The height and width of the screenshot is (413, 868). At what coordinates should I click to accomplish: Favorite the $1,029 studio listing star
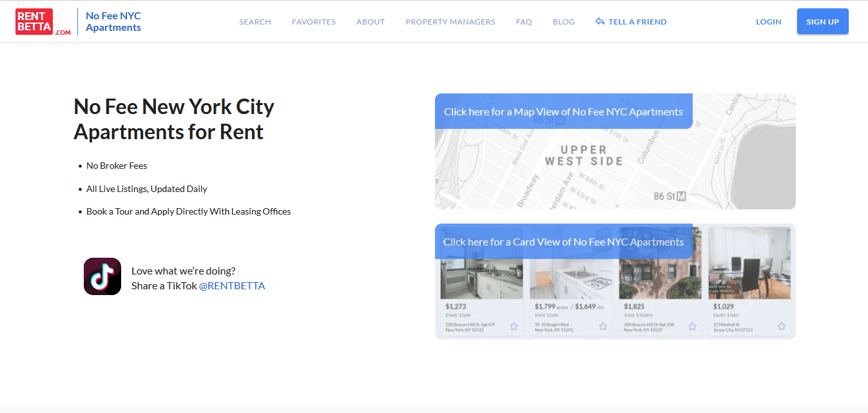point(781,327)
